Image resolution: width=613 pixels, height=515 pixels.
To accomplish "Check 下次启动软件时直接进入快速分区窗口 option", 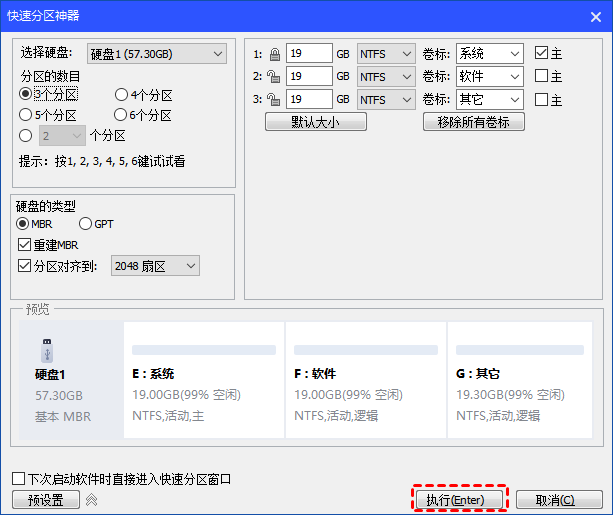I will [18, 479].
